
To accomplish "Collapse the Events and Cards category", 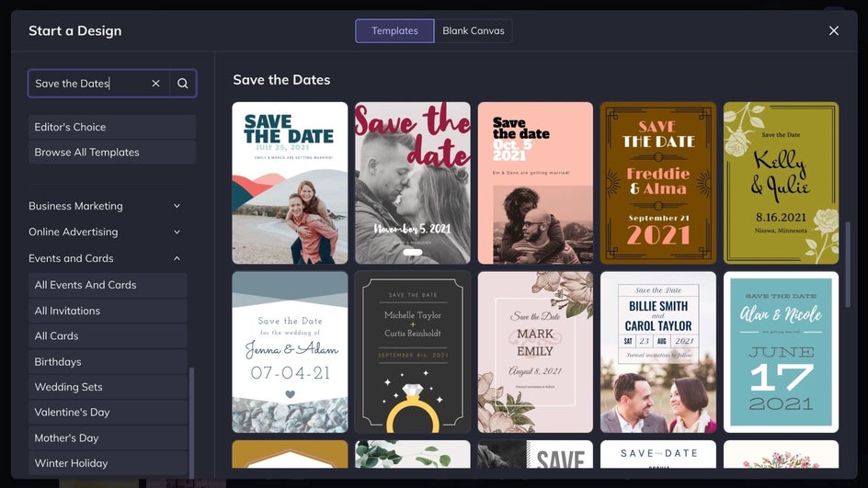I will pos(105,258).
